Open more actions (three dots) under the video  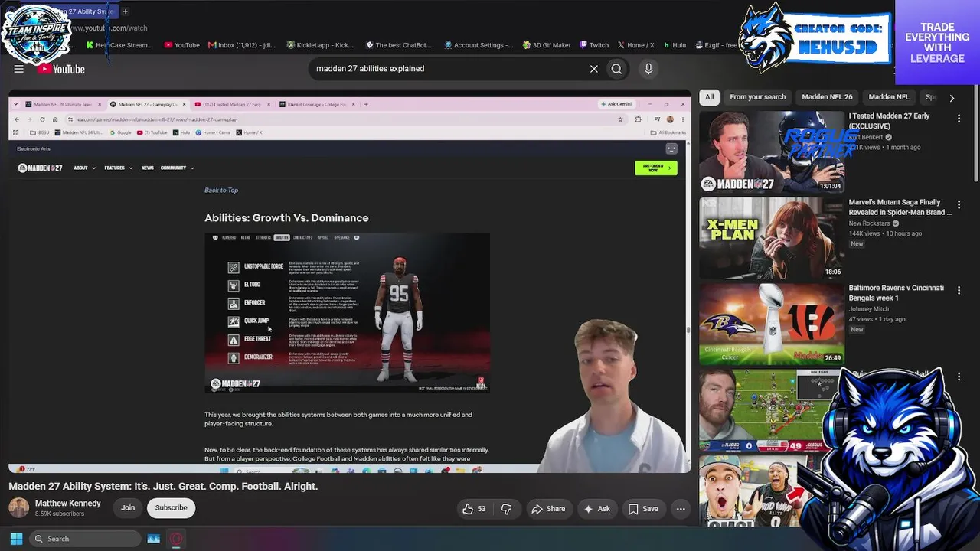click(681, 509)
